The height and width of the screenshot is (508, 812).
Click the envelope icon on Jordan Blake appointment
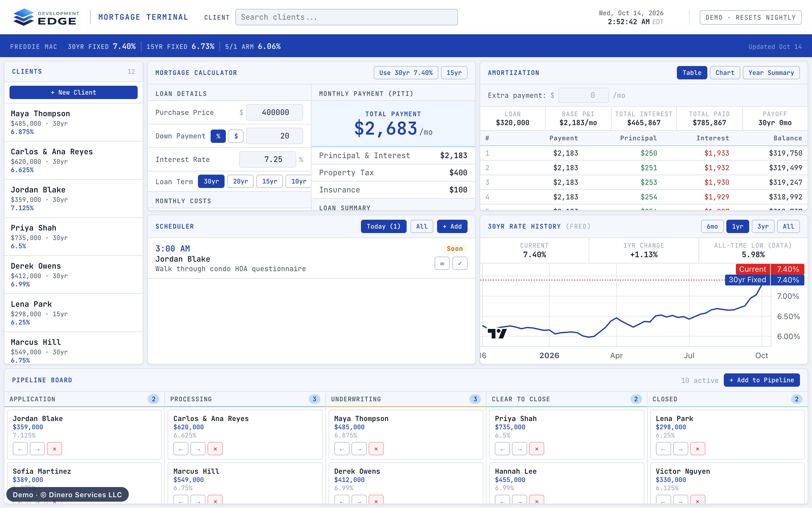442,264
